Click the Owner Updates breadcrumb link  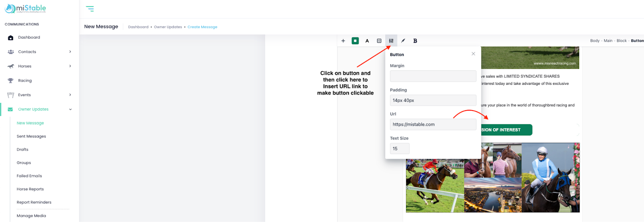168,27
